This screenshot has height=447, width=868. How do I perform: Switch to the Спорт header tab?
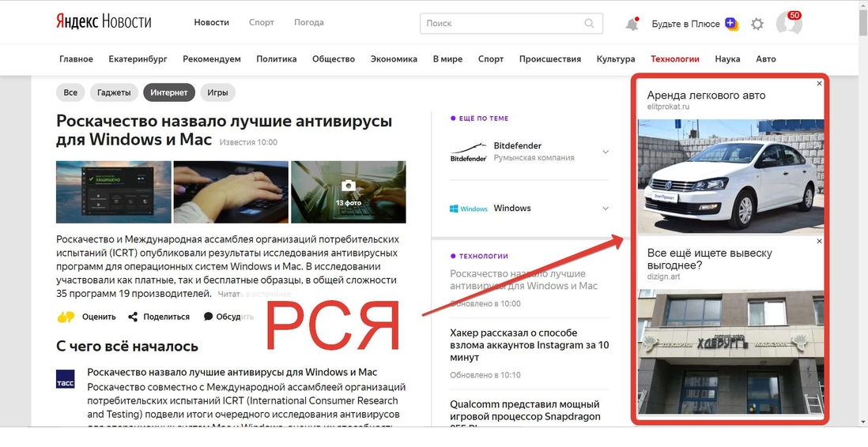(x=262, y=23)
